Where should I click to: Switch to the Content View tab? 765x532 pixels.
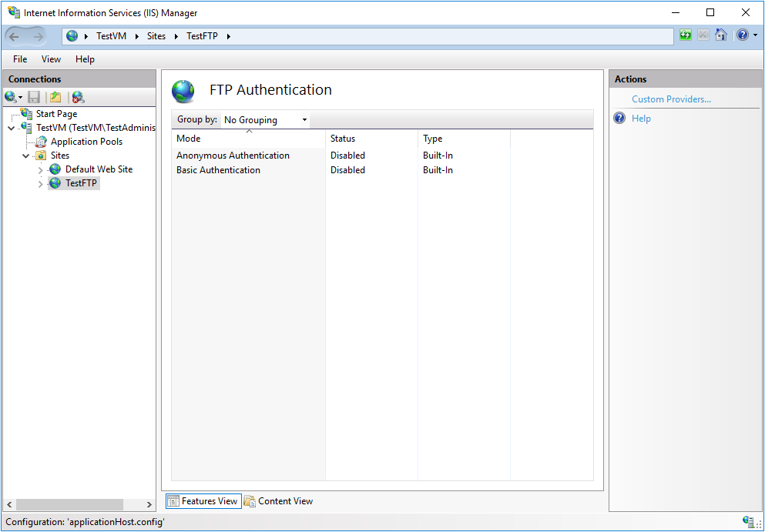point(279,500)
